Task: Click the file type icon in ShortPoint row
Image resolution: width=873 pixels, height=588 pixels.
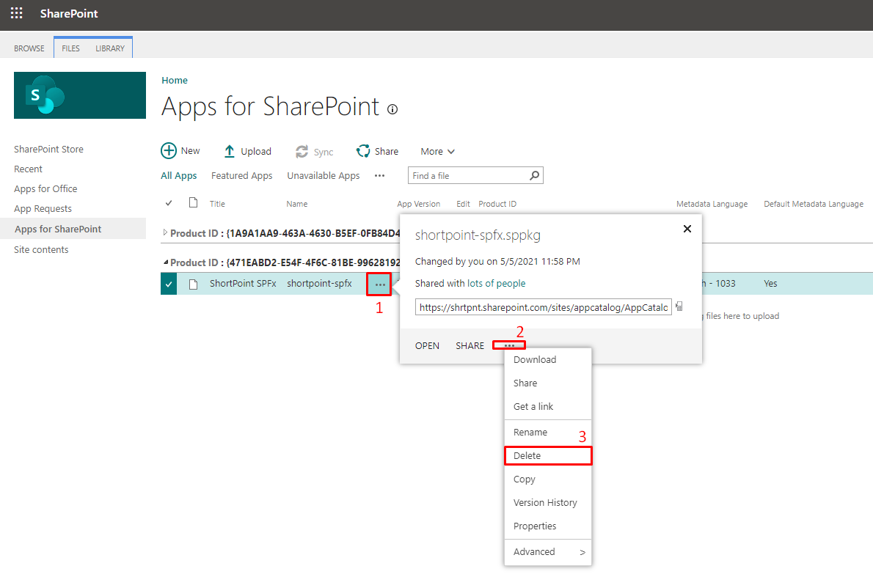Action: coord(193,284)
